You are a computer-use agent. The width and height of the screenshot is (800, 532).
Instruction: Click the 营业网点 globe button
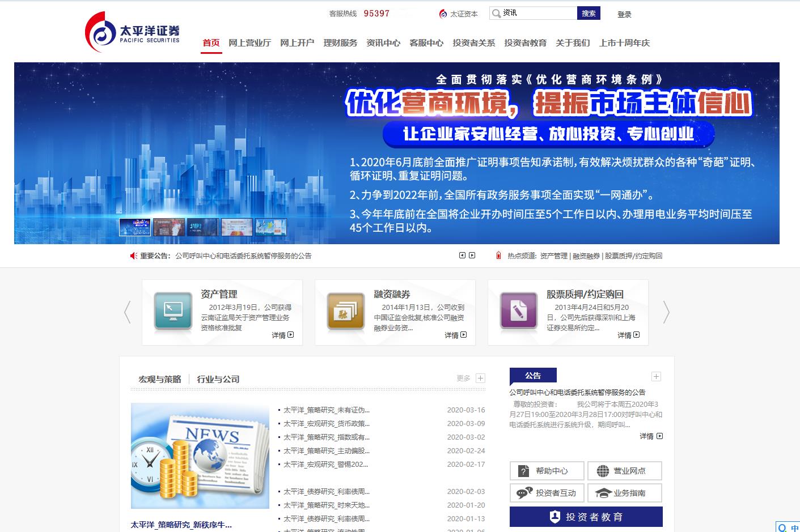(625, 471)
